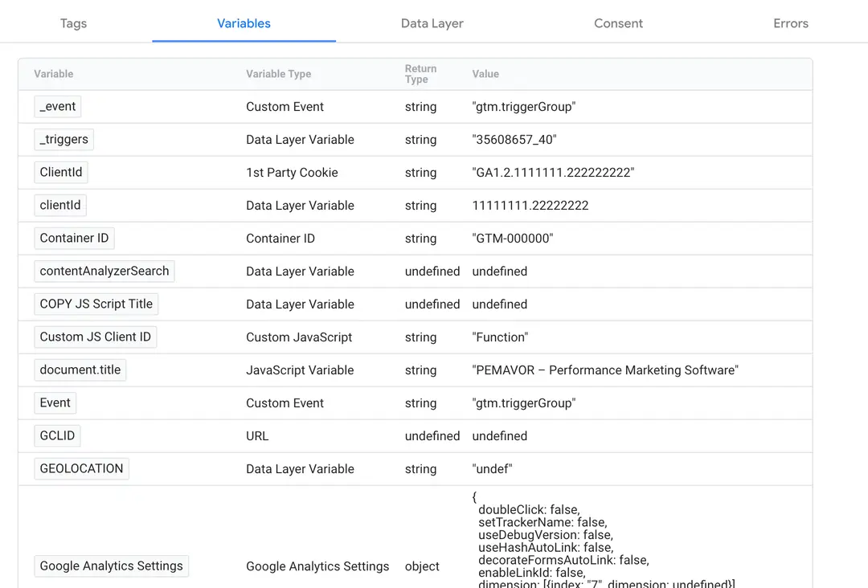
Task: Click the value "Function"
Action: pyautogui.click(x=500, y=337)
